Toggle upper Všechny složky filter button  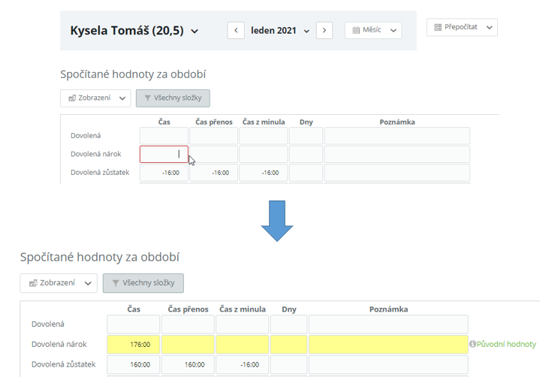coord(173,98)
